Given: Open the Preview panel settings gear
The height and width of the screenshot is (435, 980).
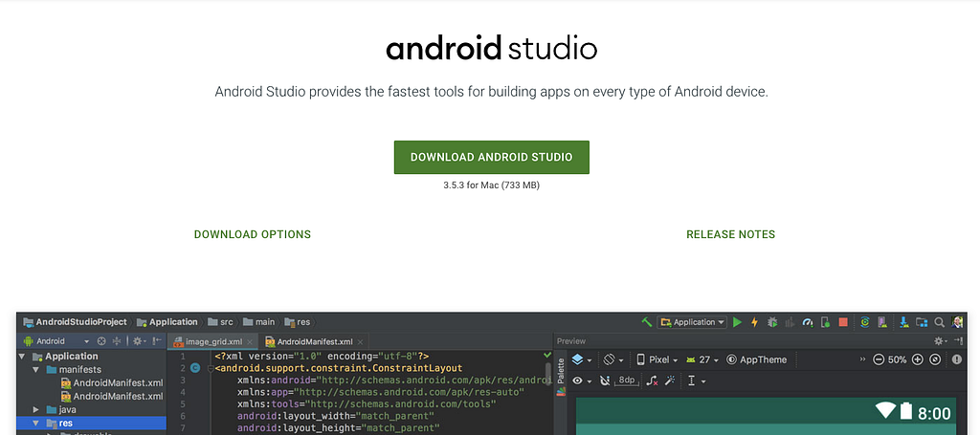Looking at the screenshot, I should pos(939,340).
